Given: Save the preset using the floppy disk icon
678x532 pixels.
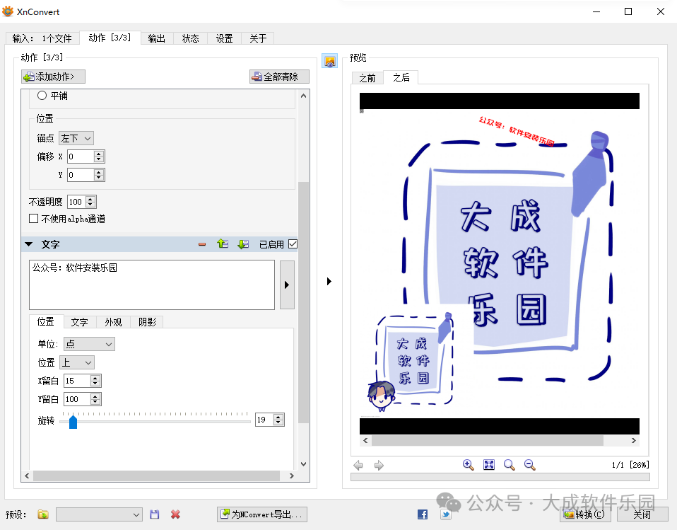Looking at the screenshot, I should (154, 514).
